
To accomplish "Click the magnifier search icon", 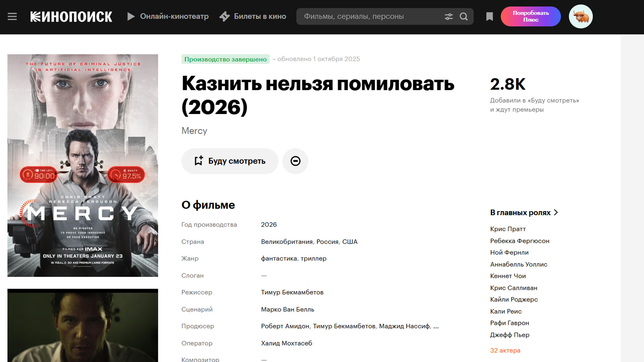I will 464,16.
